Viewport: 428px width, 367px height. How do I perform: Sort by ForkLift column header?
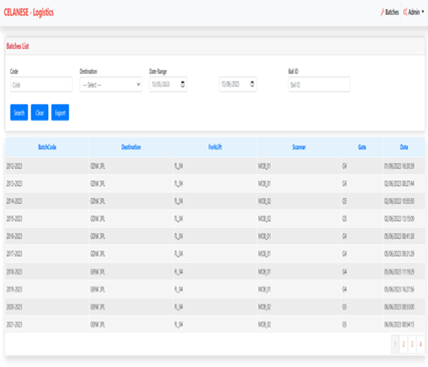pos(215,147)
